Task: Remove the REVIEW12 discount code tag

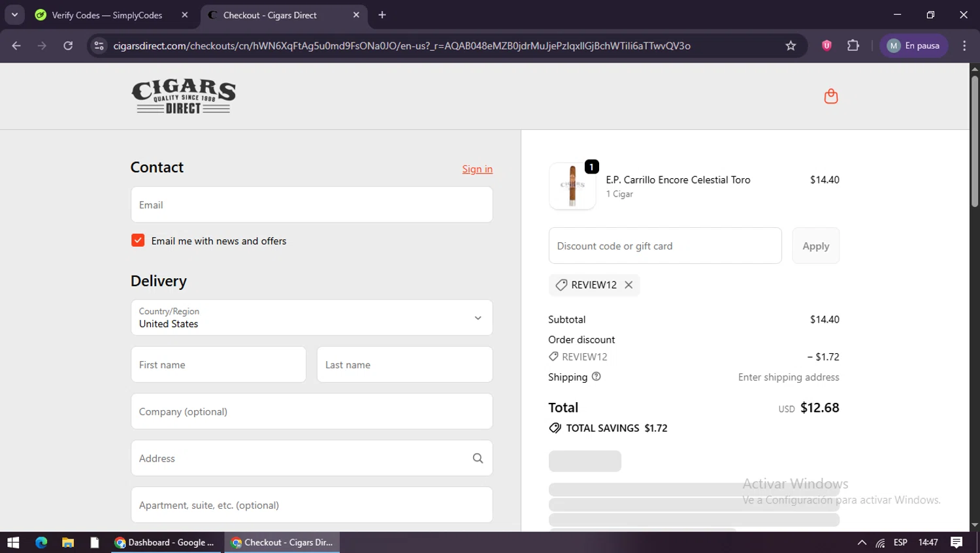Action: pyautogui.click(x=629, y=285)
